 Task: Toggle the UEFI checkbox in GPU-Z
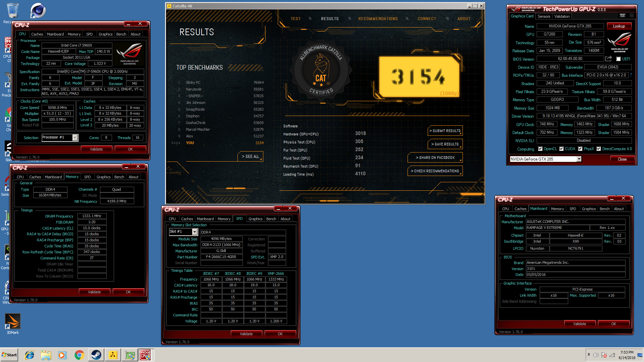click(619, 59)
